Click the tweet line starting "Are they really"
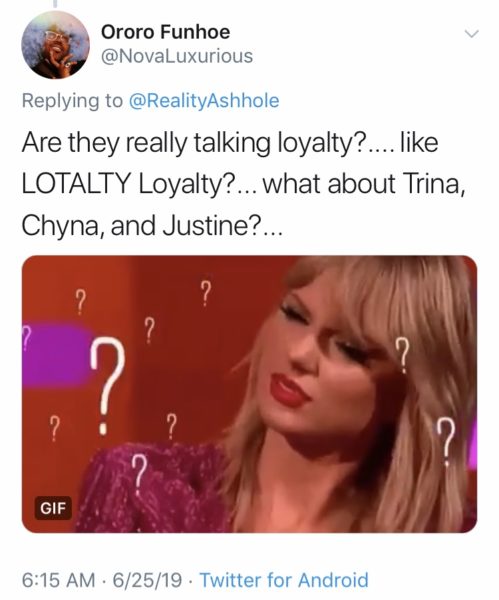 [x=230, y=143]
